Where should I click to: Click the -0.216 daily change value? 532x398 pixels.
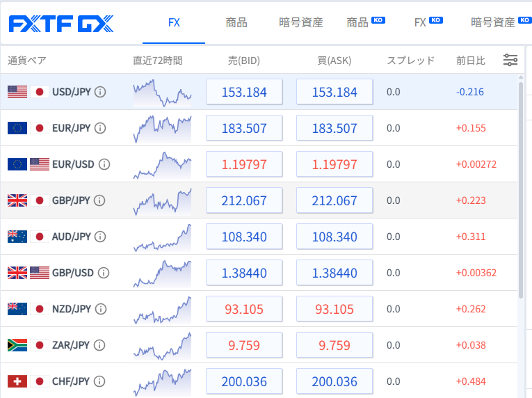(x=470, y=92)
